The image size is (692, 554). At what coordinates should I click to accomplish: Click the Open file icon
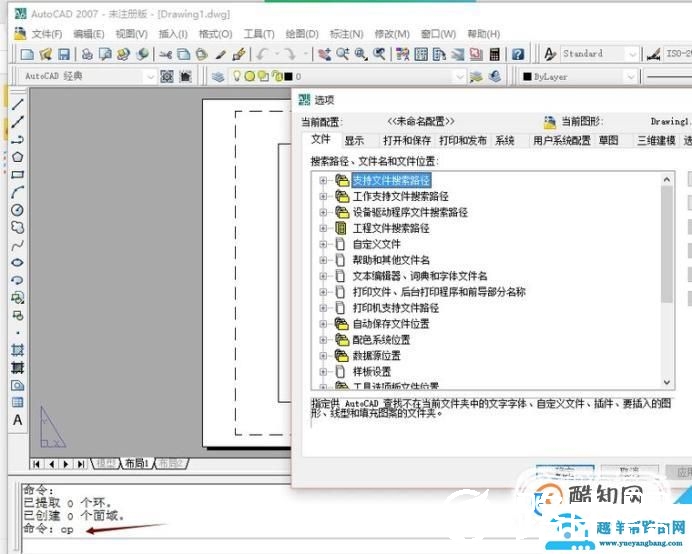tap(45, 54)
